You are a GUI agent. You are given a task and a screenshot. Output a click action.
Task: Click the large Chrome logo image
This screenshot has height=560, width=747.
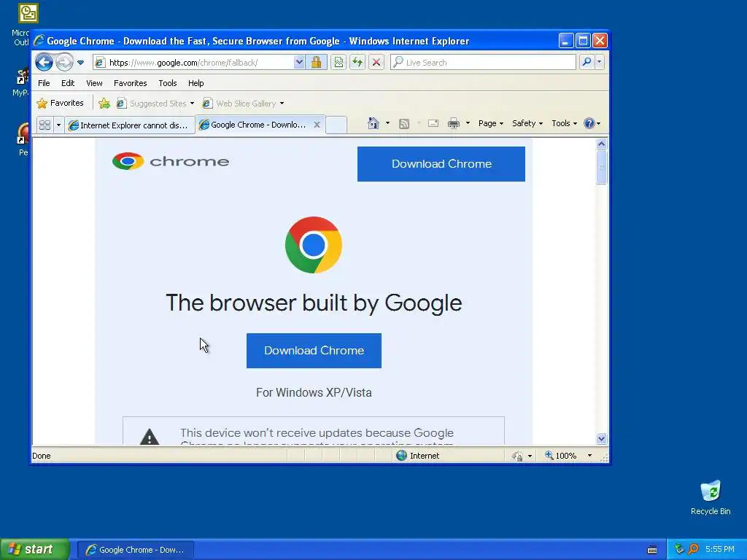click(314, 245)
